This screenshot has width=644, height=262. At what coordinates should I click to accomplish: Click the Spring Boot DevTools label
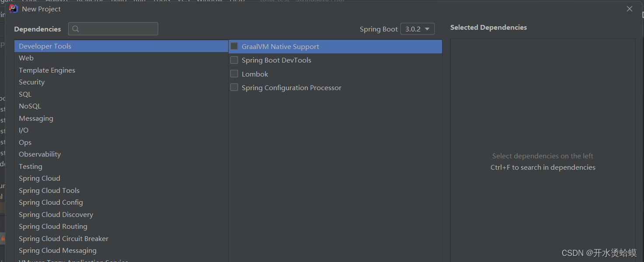[276, 60]
